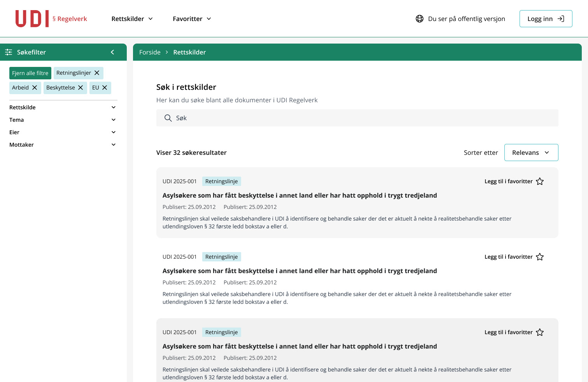
Task: Open the Relevans sort dropdown
Action: pyautogui.click(x=531, y=152)
